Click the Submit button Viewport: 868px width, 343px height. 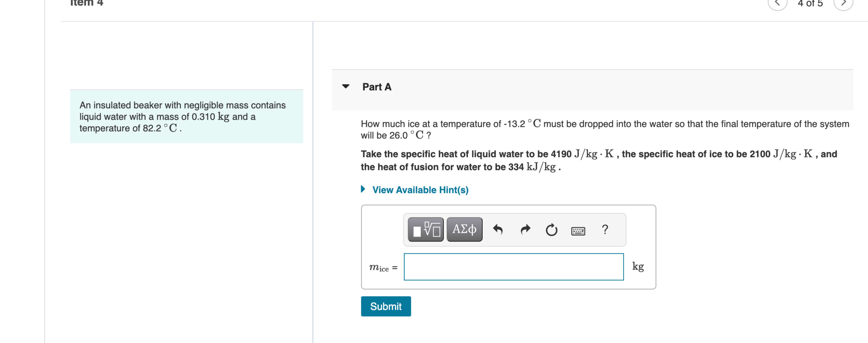click(x=386, y=306)
